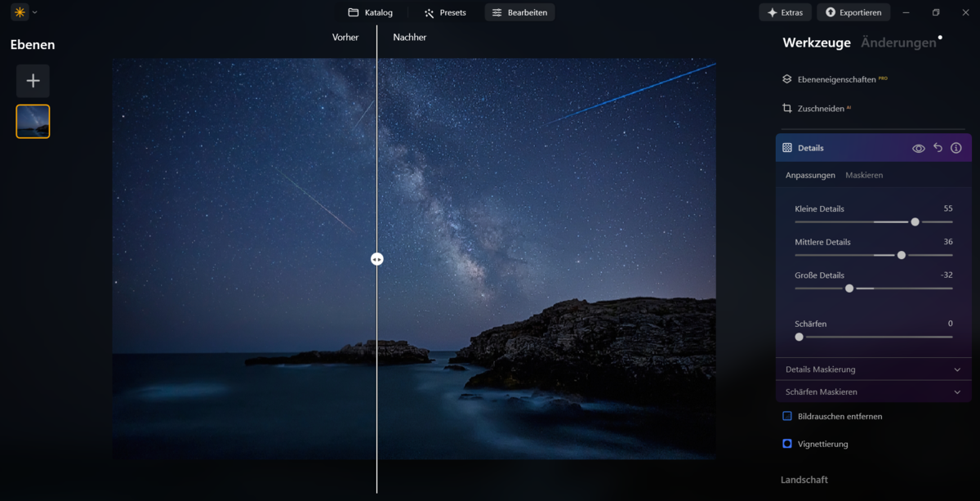Click the Kleine Details slider handle
Screen dimensions: 980x501
point(915,221)
